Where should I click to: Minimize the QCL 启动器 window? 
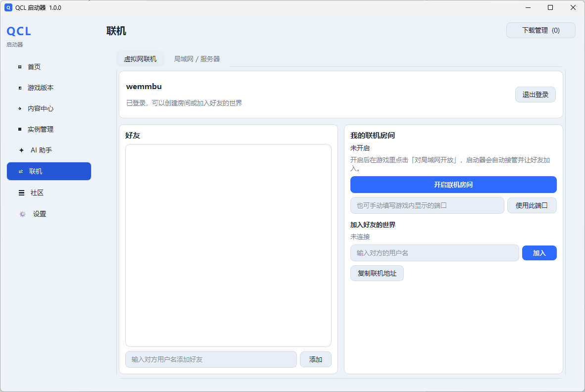click(528, 7)
